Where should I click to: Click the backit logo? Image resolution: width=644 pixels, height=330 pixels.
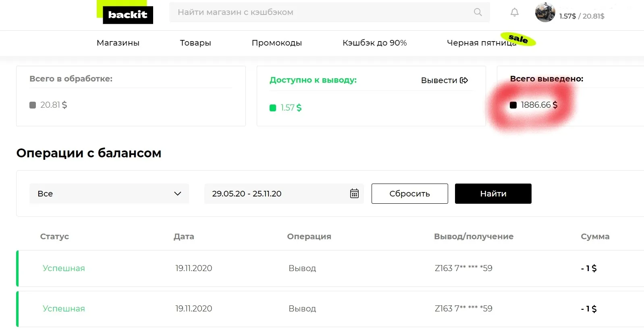(x=128, y=15)
